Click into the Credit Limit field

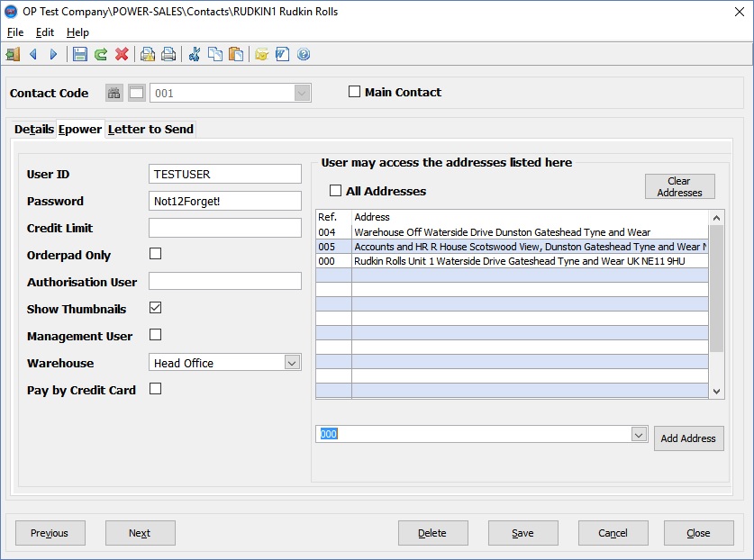point(224,228)
